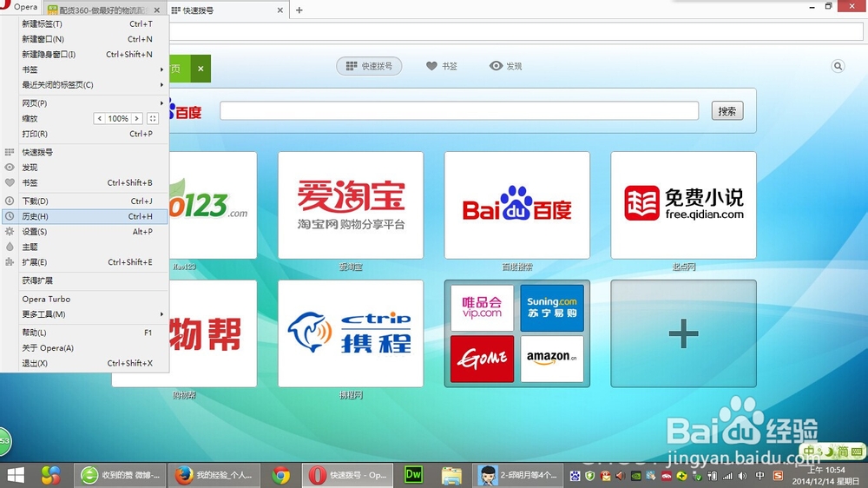Toggle fullscreen button beside zoom
This screenshot has height=488, width=868.
tap(153, 119)
